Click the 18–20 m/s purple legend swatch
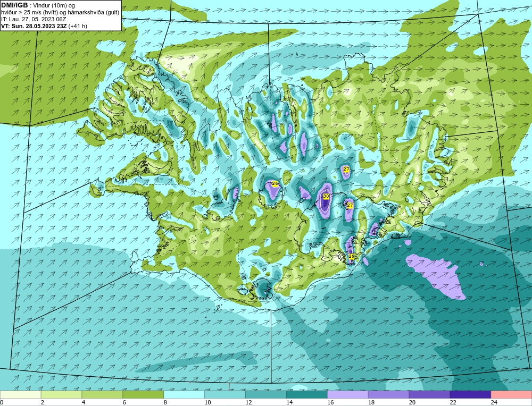Screen dimensions: 532x406 click(x=388, y=394)
